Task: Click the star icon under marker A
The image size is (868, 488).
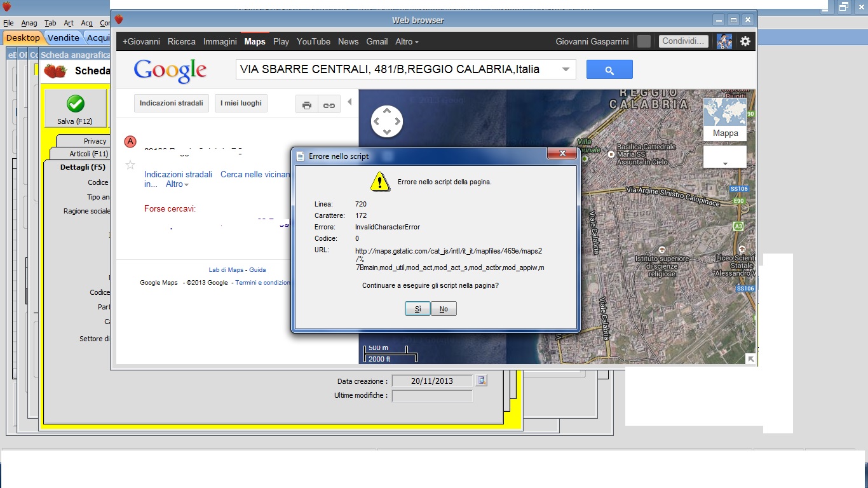Action: tap(130, 165)
